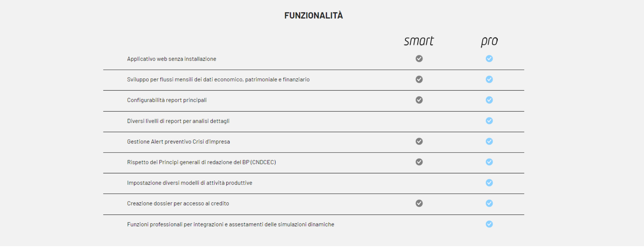Viewport: 644px width, 248px height.
Task: Click smart checkmark for Gestione Alert preventivo
Action: (419, 141)
